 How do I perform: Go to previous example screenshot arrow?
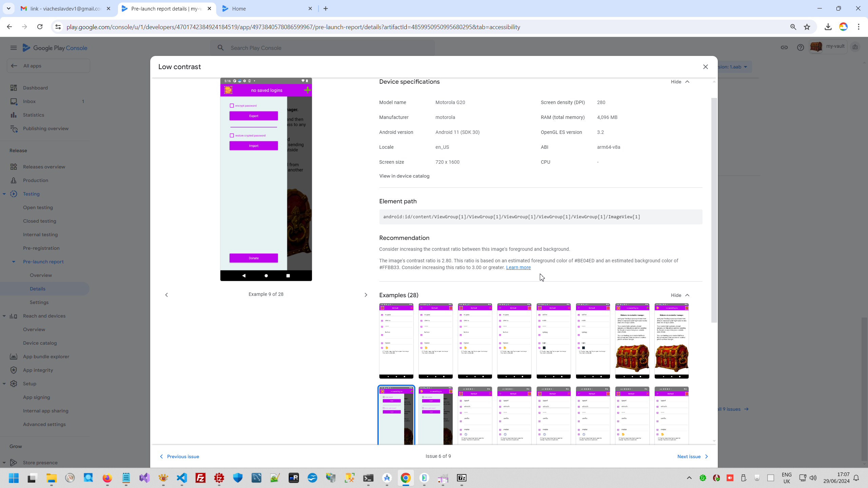(x=166, y=295)
